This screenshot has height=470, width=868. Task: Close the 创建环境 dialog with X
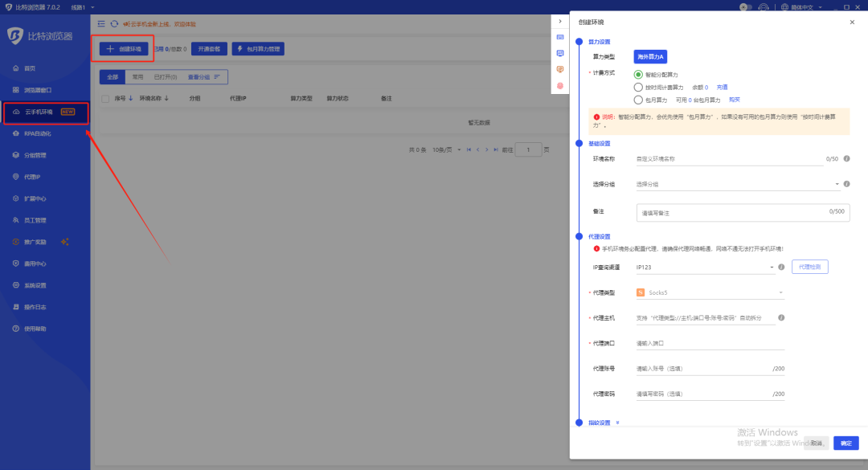click(x=852, y=22)
